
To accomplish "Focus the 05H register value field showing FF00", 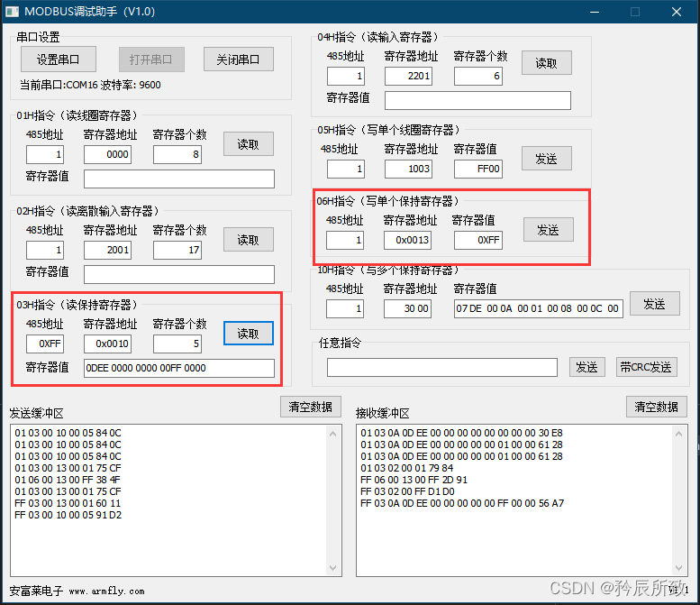I will tap(478, 169).
